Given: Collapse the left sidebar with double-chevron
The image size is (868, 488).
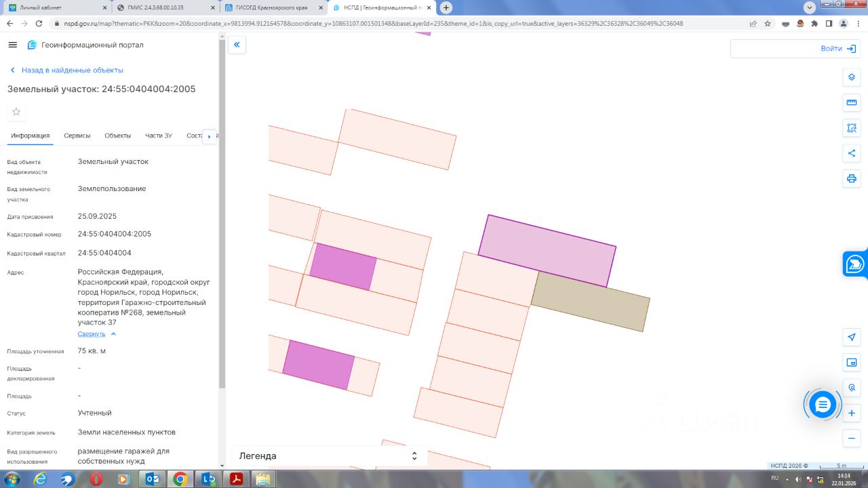Looking at the screenshot, I should point(237,45).
